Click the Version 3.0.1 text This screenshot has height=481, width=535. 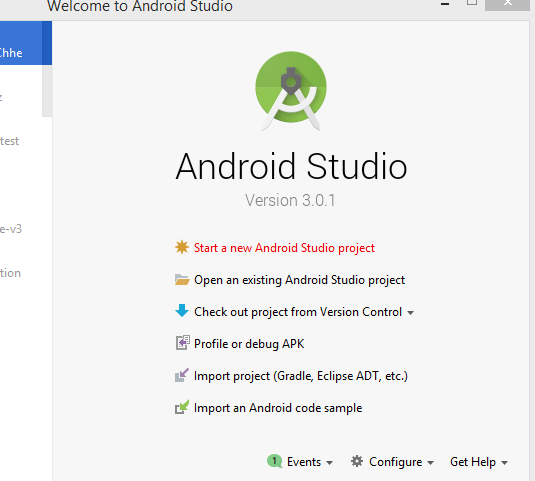[x=290, y=200]
